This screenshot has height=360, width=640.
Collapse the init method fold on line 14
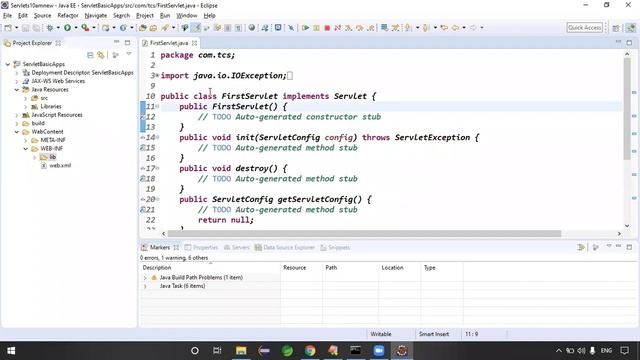[x=158, y=138]
